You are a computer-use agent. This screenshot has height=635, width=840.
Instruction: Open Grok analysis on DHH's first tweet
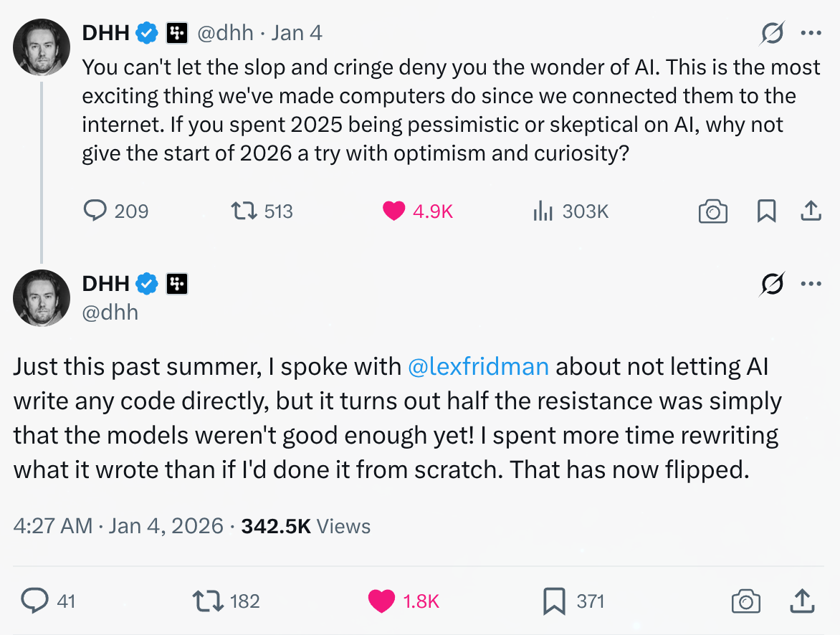pos(772,32)
